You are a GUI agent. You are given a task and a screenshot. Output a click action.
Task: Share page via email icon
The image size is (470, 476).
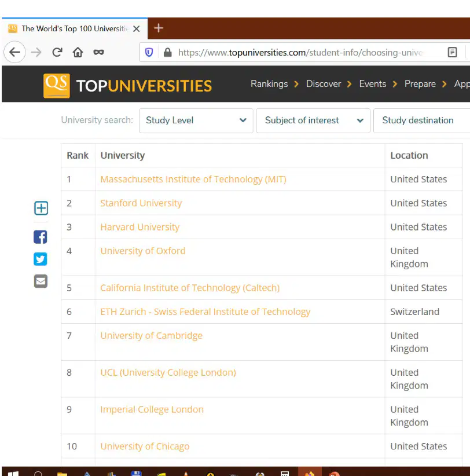click(x=41, y=281)
